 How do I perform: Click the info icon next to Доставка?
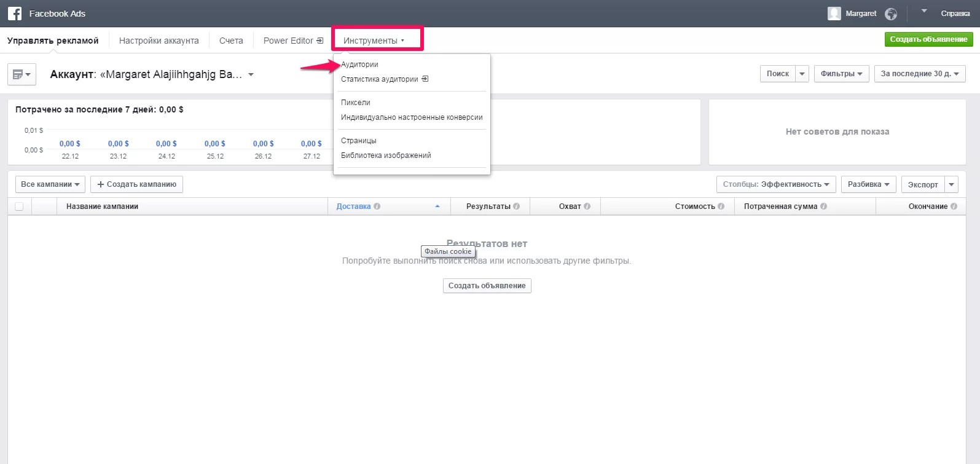377,206
